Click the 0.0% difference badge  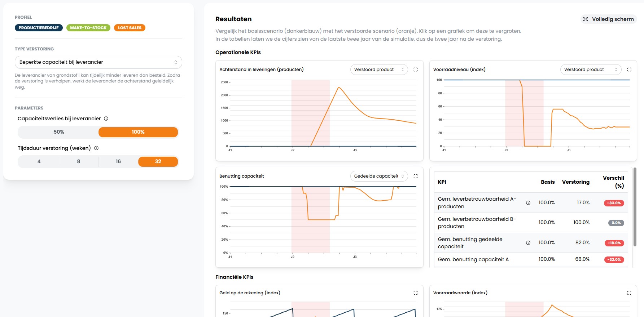[616, 223]
